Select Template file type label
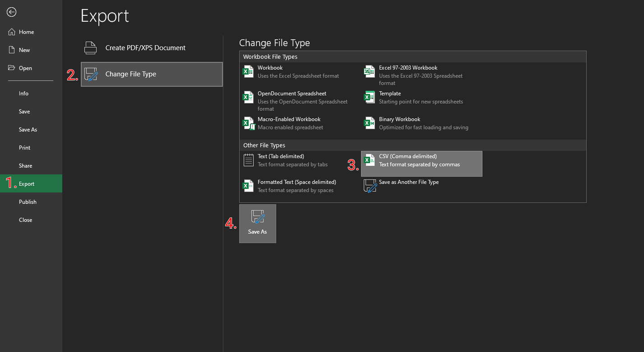This screenshot has width=644, height=352. (x=390, y=94)
